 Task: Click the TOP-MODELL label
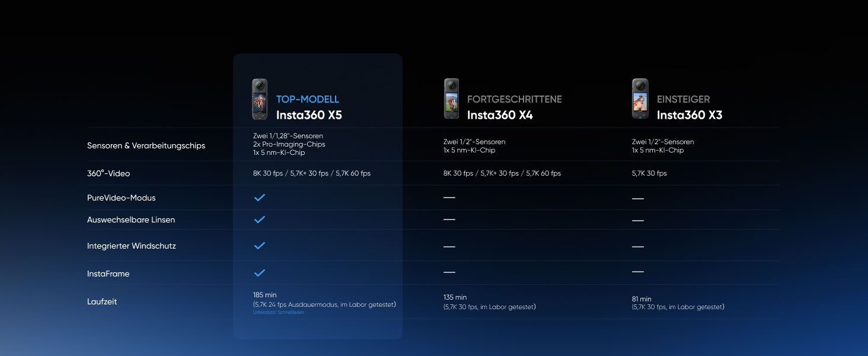click(x=308, y=99)
